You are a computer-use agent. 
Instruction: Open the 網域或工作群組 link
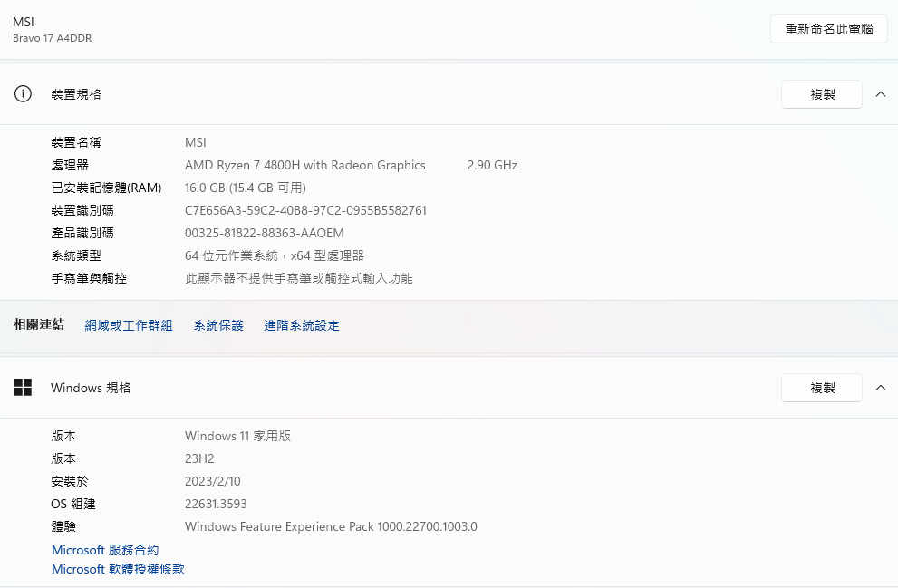[x=129, y=325]
